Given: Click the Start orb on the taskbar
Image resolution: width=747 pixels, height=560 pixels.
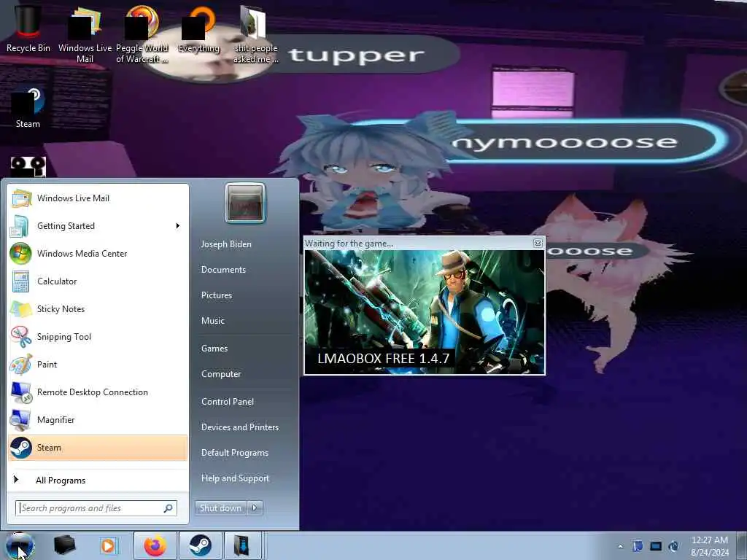Looking at the screenshot, I should (x=20, y=545).
